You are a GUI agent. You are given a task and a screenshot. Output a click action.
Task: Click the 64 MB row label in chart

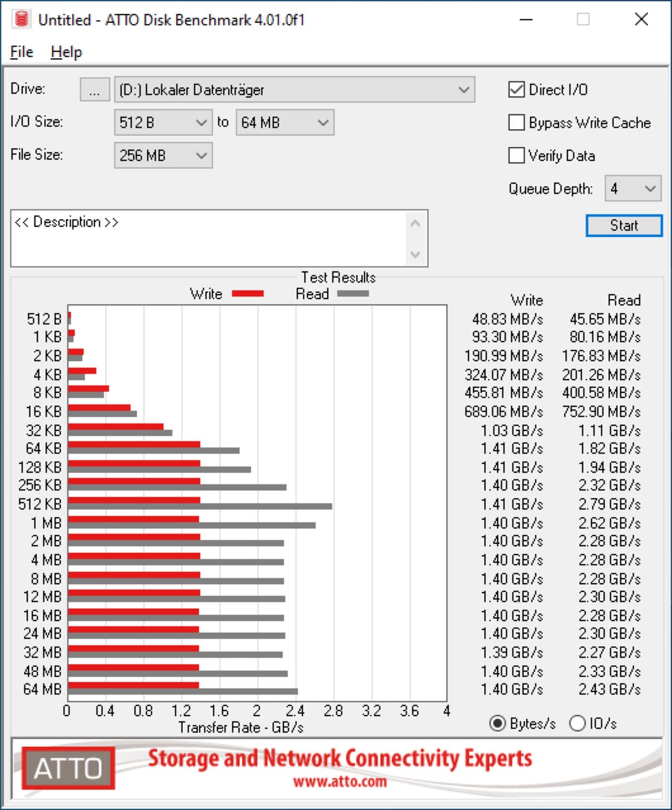[x=42, y=689]
